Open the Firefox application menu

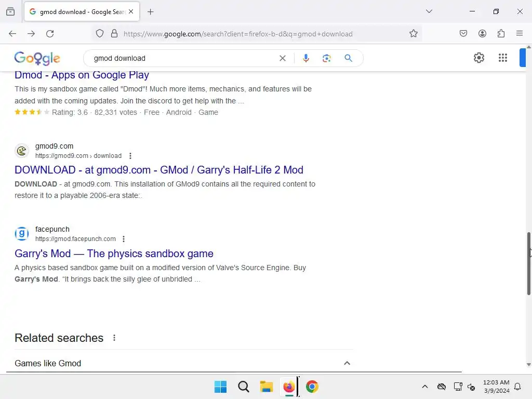pyautogui.click(x=520, y=33)
